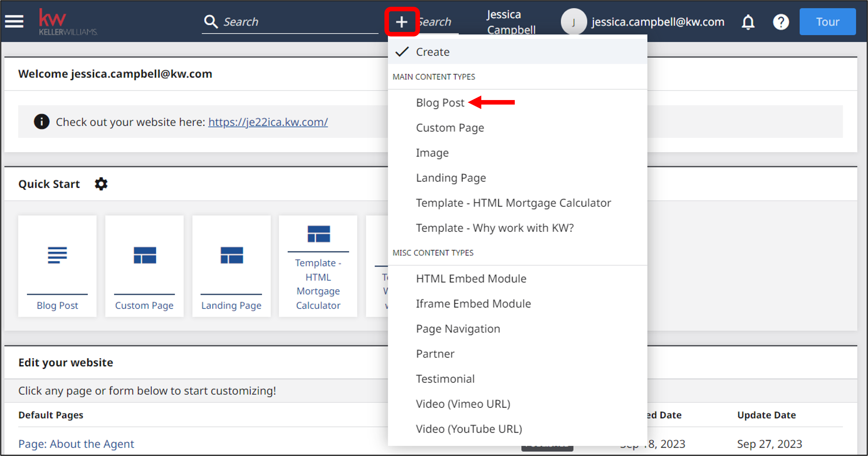Select Image content type
Screen dimensions: 868x456
click(432, 153)
